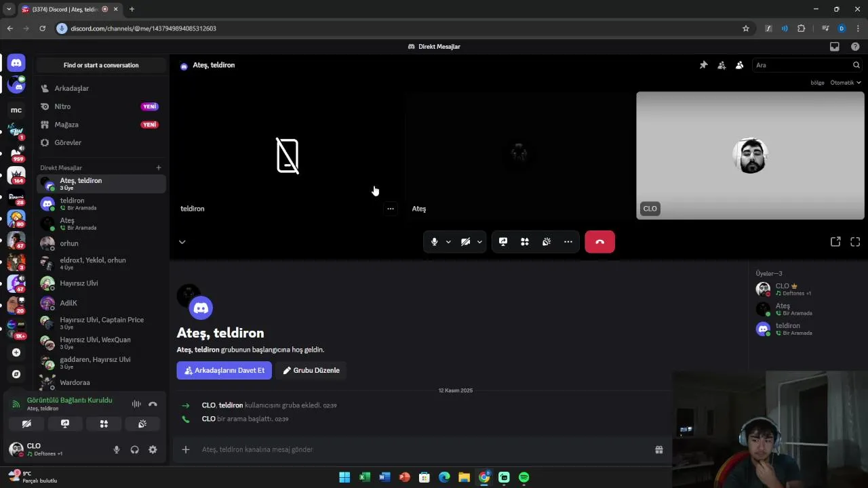
Task: Open Discord home direct messages icon
Action: [x=16, y=63]
